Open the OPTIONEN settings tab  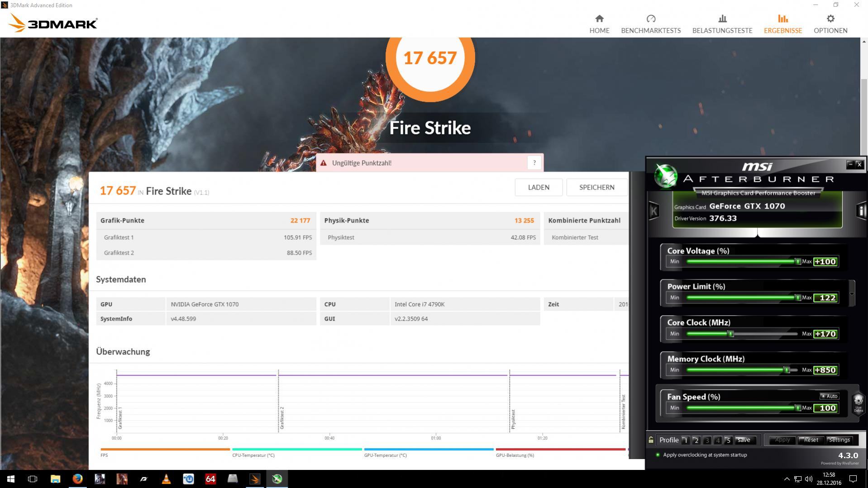click(x=830, y=24)
